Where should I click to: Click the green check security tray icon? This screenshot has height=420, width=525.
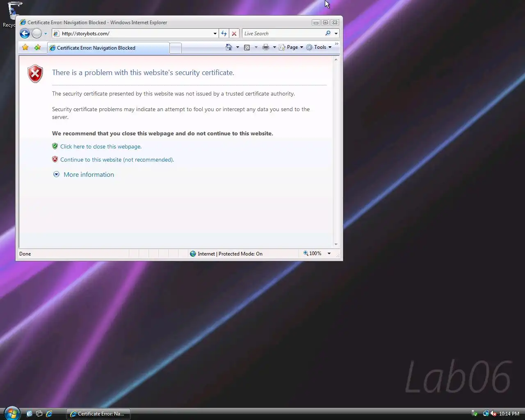tap(475, 414)
